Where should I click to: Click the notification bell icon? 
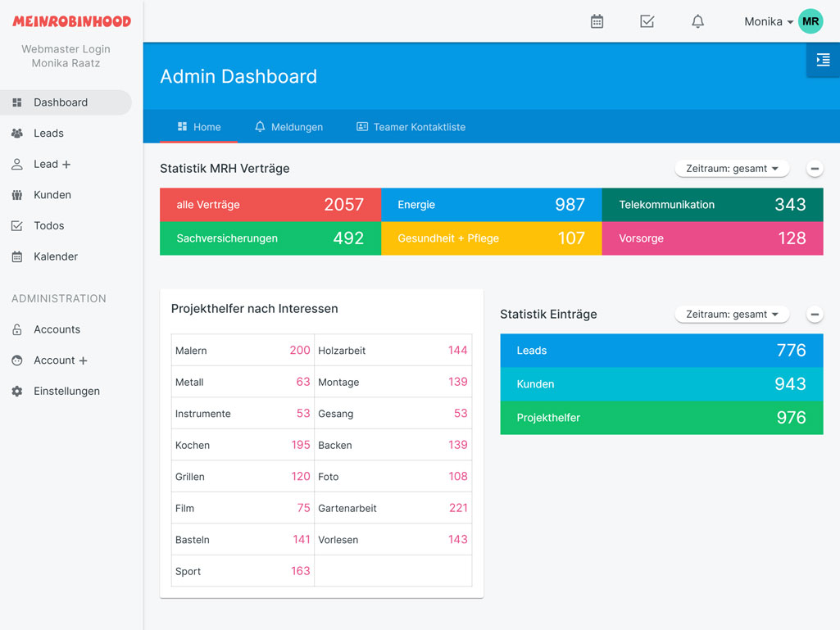pos(697,21)
